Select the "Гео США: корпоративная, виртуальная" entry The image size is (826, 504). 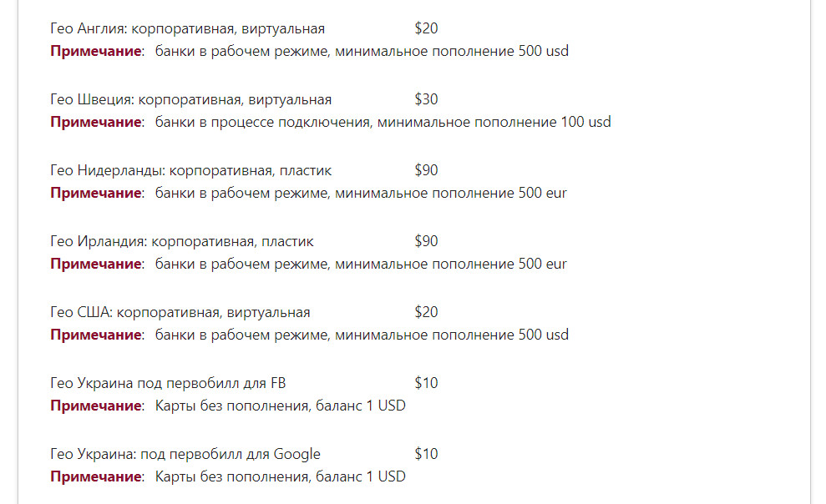coord(180,313)
